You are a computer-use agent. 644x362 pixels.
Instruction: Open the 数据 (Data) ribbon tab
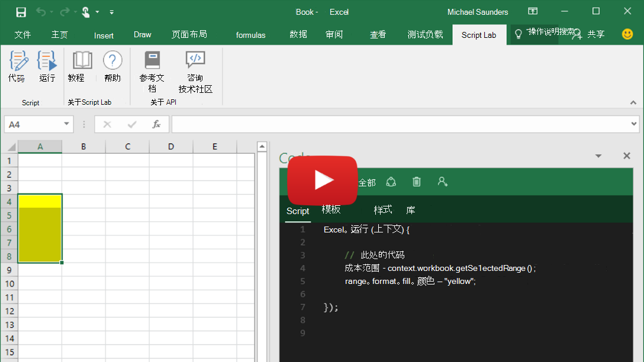(x=298, y=34)
